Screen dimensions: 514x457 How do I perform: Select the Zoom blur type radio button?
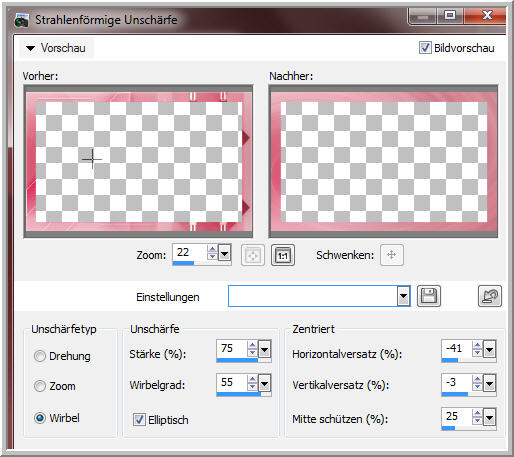[x=40, y=386]
